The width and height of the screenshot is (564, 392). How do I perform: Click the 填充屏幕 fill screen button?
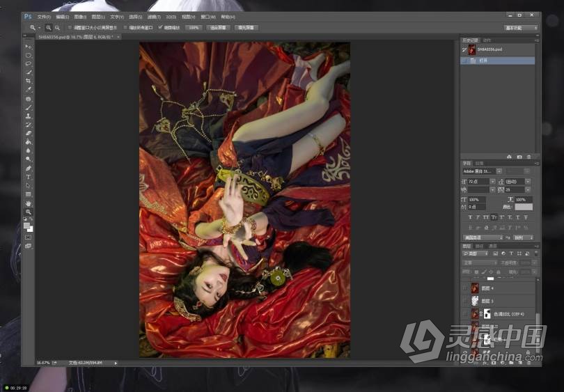pyautogui.click(x=246, y=28)
